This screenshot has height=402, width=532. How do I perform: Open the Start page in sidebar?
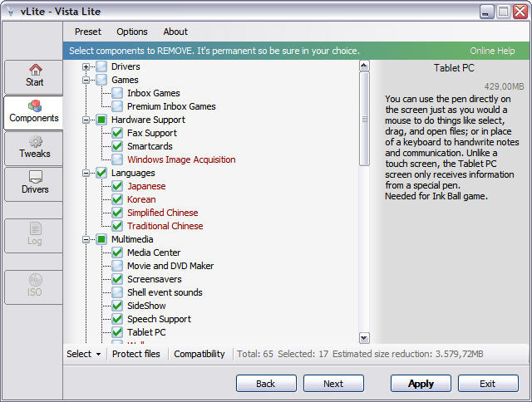point(33,77)
